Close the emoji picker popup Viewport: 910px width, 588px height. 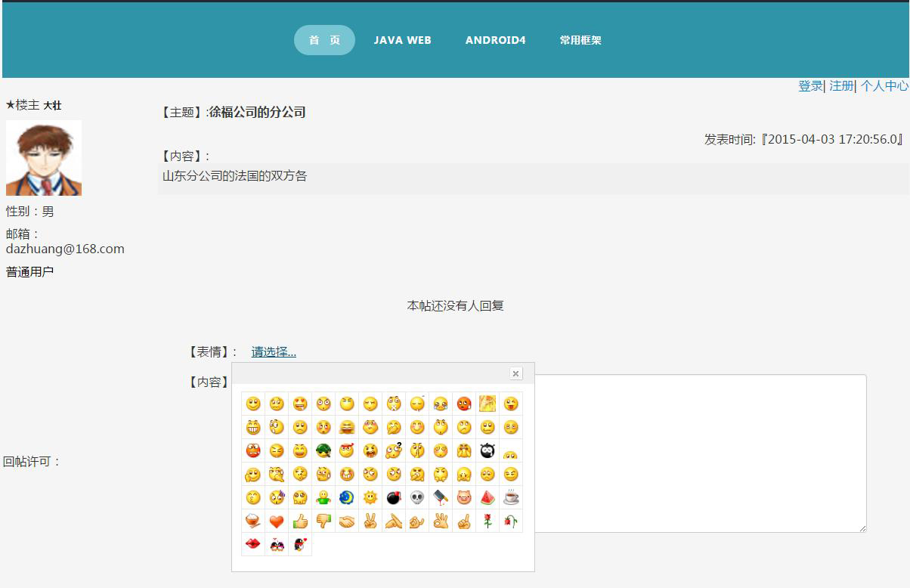coord(515,373)
